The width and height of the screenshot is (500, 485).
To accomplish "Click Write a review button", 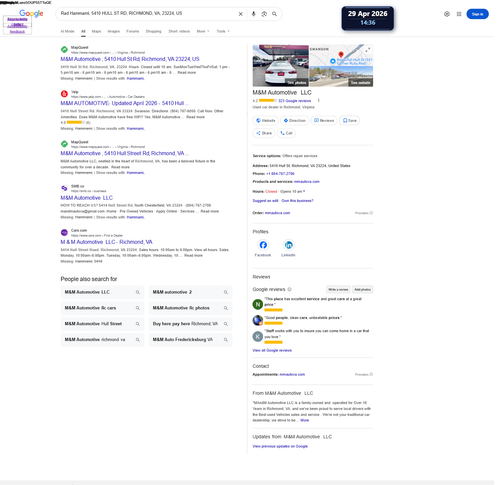I will (338, 290).
